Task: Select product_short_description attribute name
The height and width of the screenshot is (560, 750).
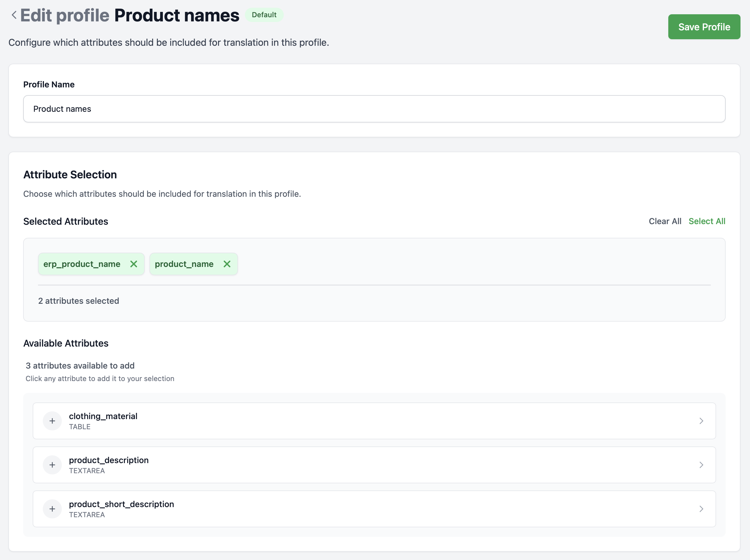Action: tap(121, 504)
